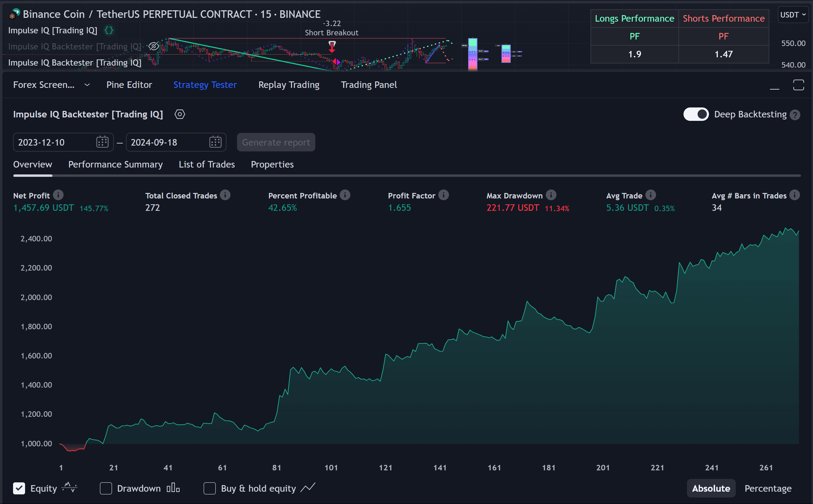This screenshot has width=813, height=504.
Task: Click the Deep Backtesting help question icon
Action: coord(795,115)
